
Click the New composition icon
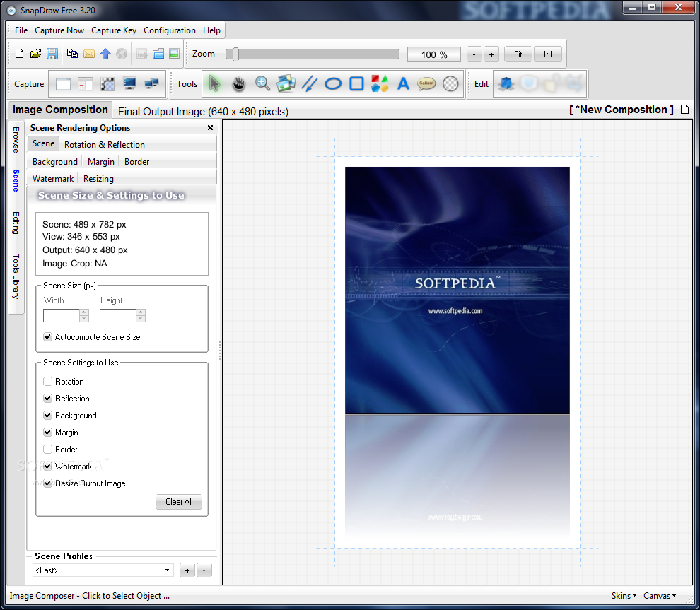(x=19, y=54)
